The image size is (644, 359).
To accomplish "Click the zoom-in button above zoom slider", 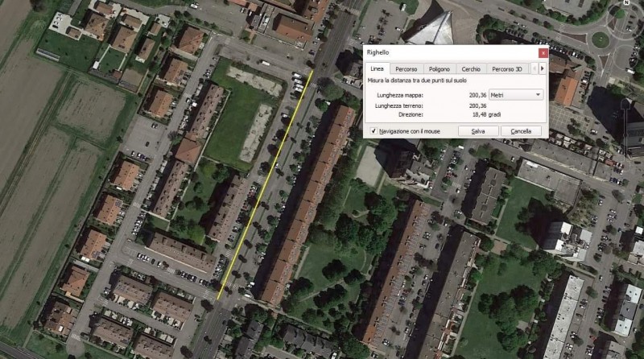I will 627,105.
